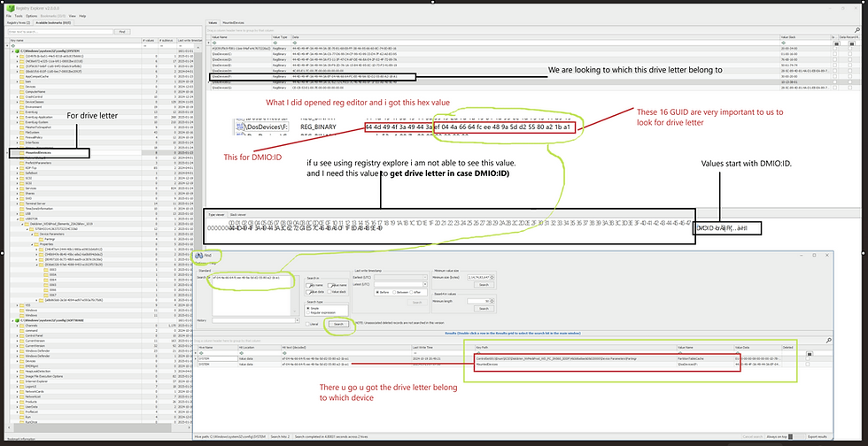
Task: Open the Tools menu
Action: [x=19, y=16]
